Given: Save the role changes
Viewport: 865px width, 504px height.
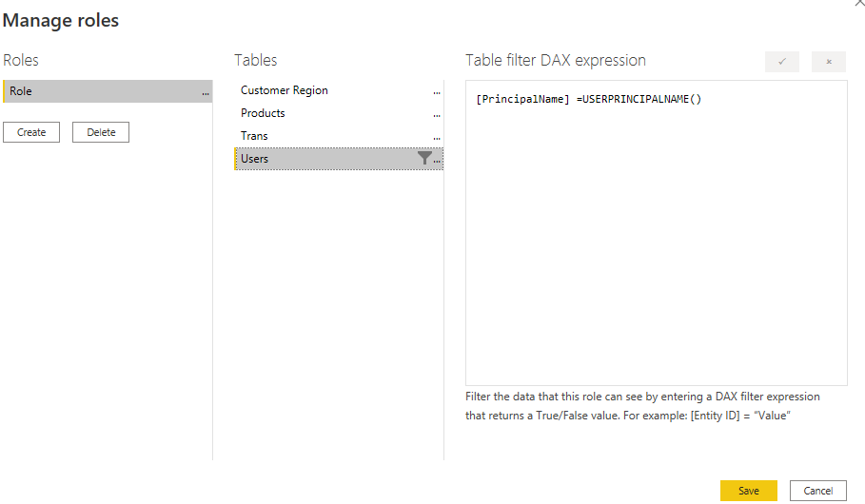Looking at the screenshot, I should tap(749, 491).
